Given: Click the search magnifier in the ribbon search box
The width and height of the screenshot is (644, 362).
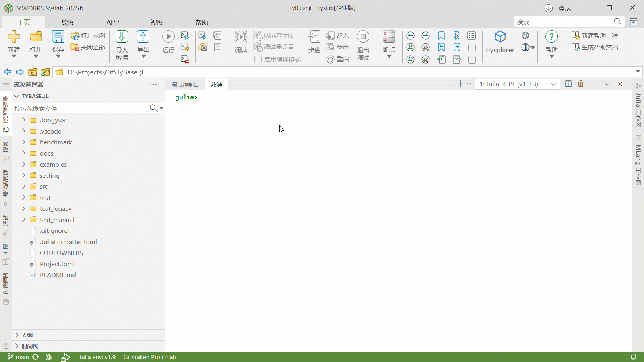Looking at the screenshot, I should pyautogui.click(x=618, y=22).
